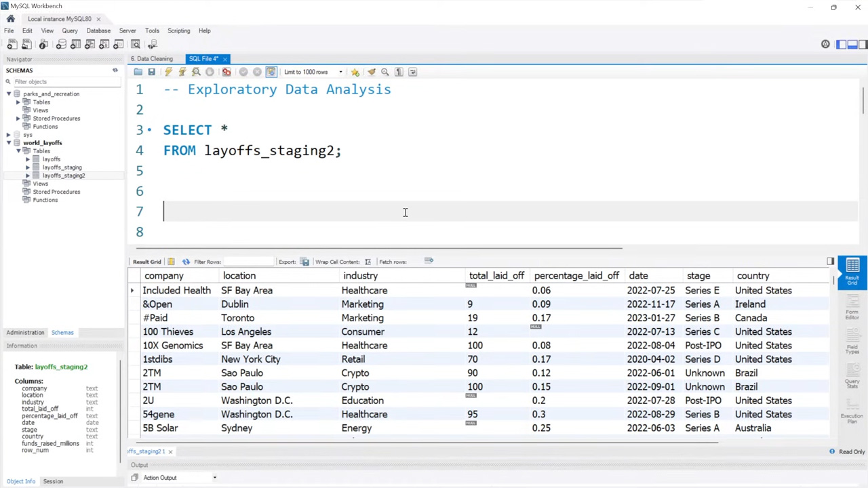Run EXPLAIN on the current statement
This screenshot has height=488, width=868.
196,72
